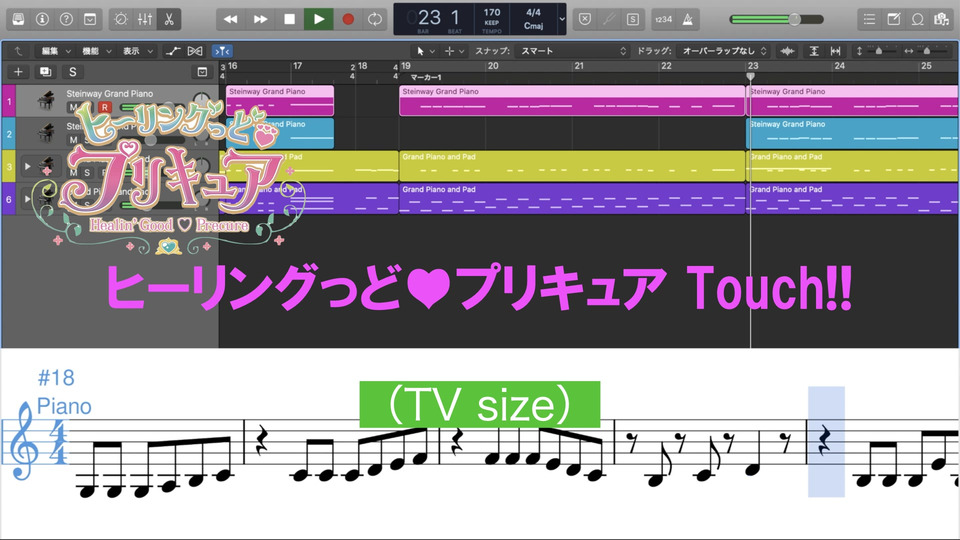This screenshot has height=540, width=960.
Task: Open the Mixer
Action: coord(145,20)
